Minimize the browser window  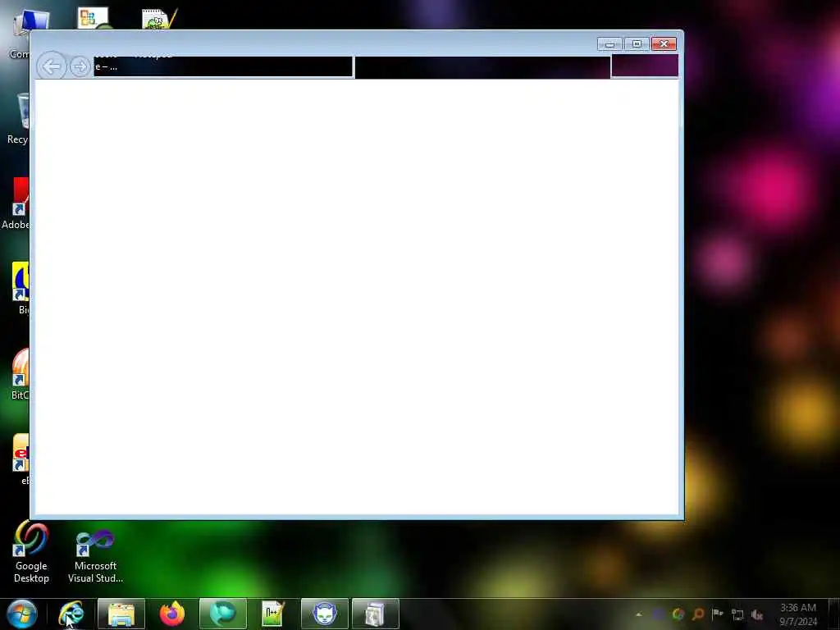tap(609, 44)
